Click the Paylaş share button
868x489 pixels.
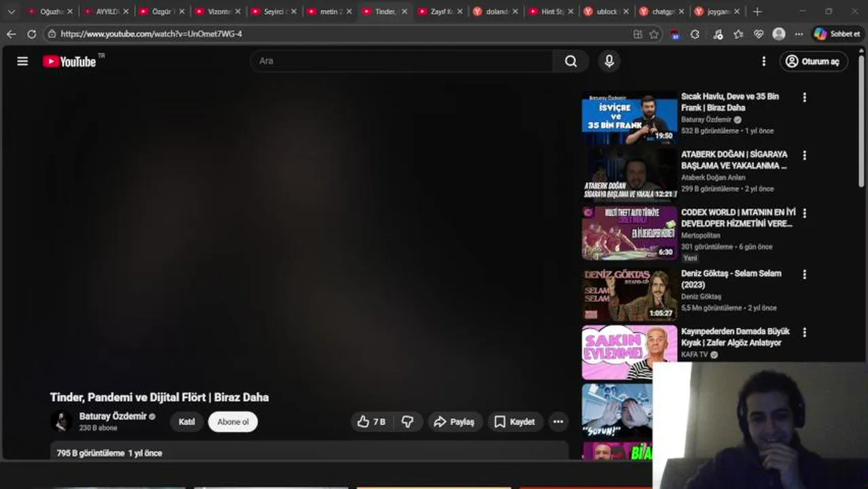454,422
